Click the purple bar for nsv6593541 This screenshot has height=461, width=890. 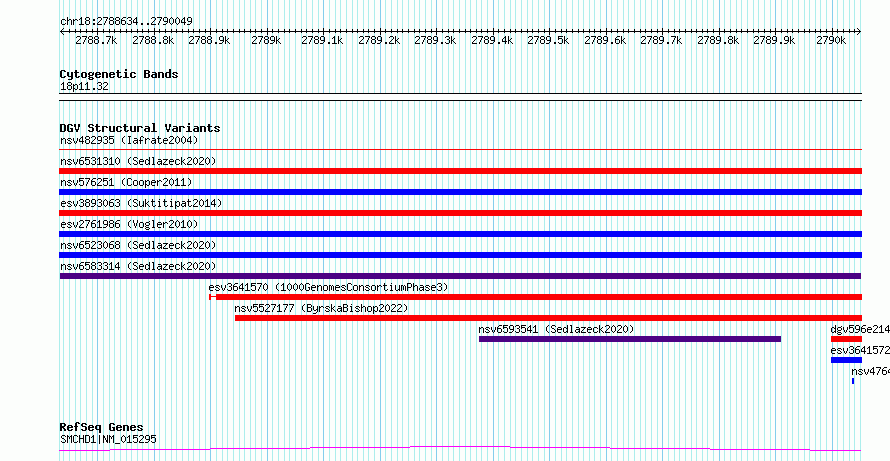(x=630, y=339)
